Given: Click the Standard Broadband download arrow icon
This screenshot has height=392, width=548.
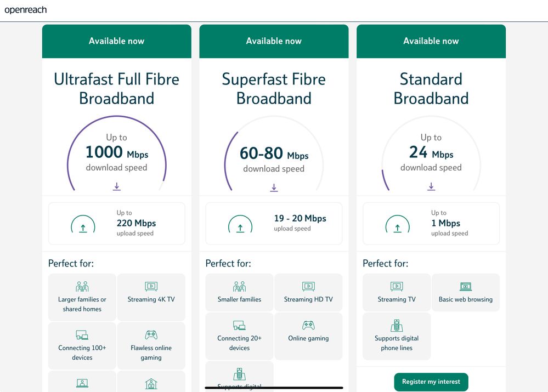Looking at the screenshot, I should [x=431, y=187].
